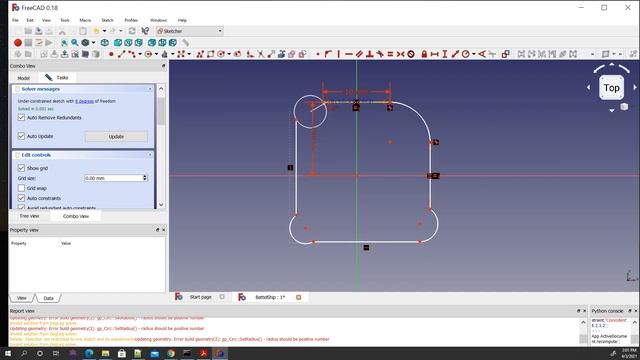
Task: Open draw style dropdown arrow
Action: pyautogui.click(x=93, y=42)
